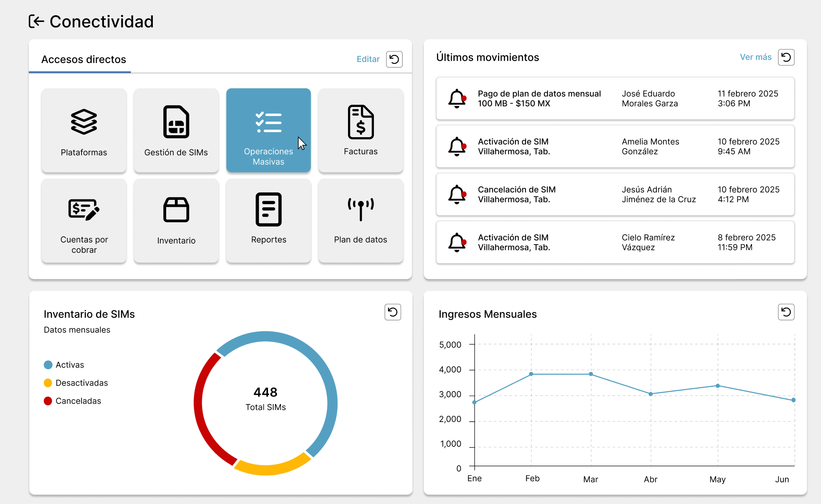Refresh the Inventario de SIMs chart
Image resolution: width=821 pixels, height=504 pixels.
click(393, 312)
